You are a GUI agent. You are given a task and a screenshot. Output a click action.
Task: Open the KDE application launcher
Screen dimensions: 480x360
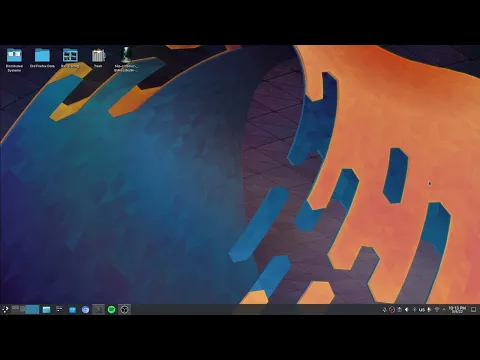[x=5, y=310]
